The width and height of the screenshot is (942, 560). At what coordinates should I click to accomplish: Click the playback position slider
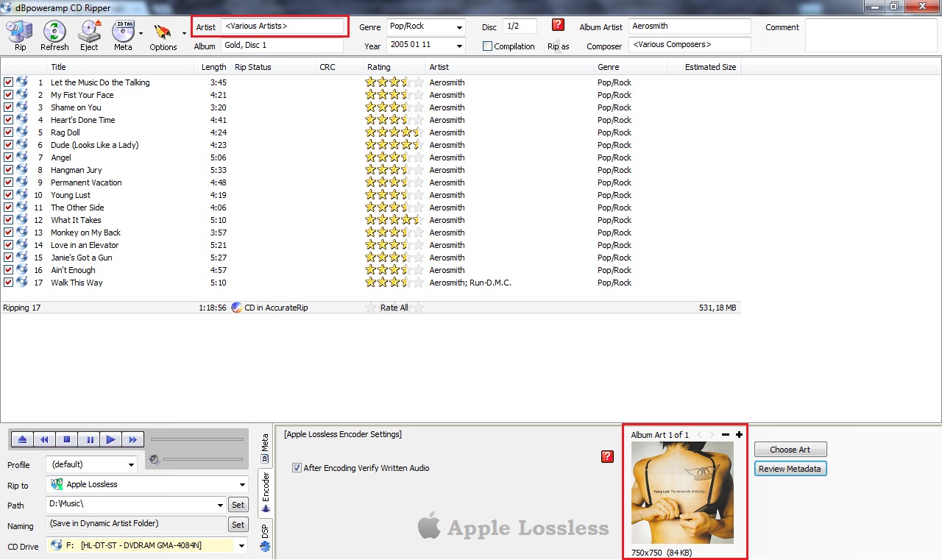pos(196,439)
